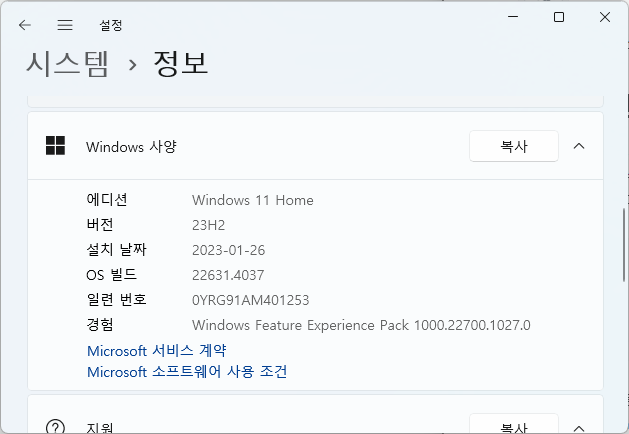Click the 설정 window title
This screenshot has height=434, width=629.
[x=111, y=25]
